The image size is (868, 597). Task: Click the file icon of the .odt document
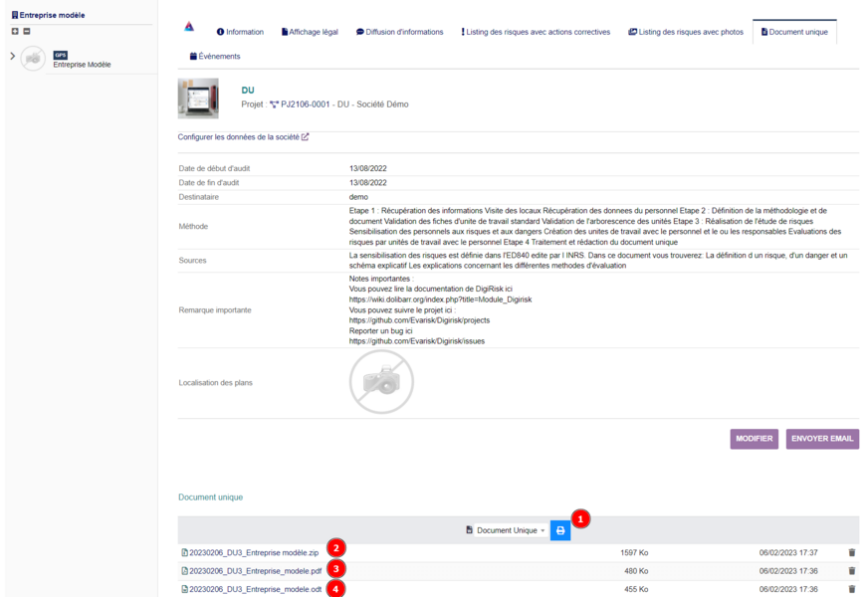click(x=185, y=589)
